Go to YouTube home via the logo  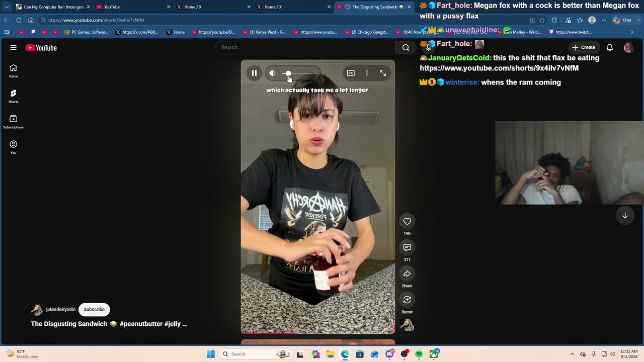click(x=41, y=48)
